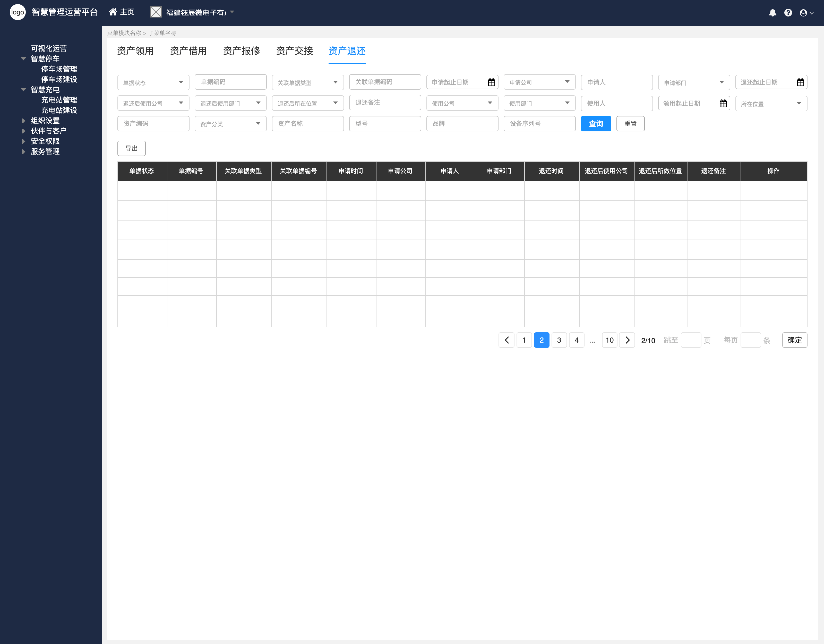Open calendar for 退还起止日期
Screen dimensions: 824x644
800,82
